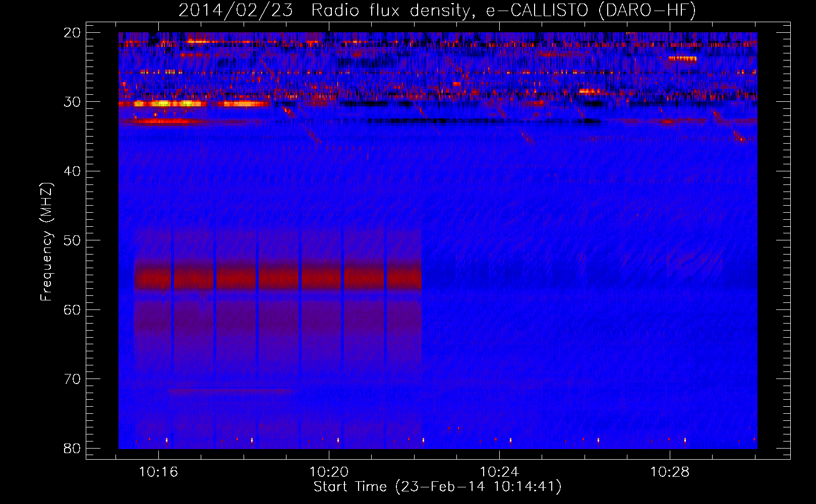Click the "80" frequency tick label
This screenshot has height=504, width=816.
(x=73, y=448)
